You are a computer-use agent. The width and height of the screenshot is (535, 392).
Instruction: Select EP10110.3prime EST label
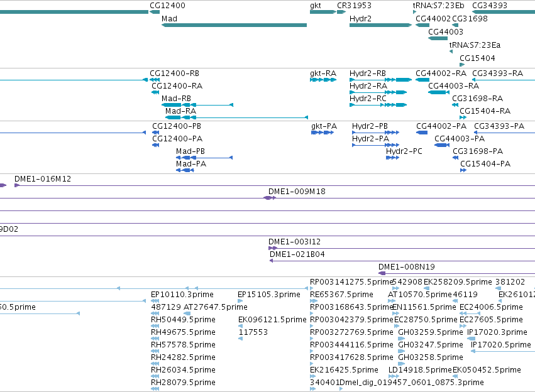tap(182, 295)
